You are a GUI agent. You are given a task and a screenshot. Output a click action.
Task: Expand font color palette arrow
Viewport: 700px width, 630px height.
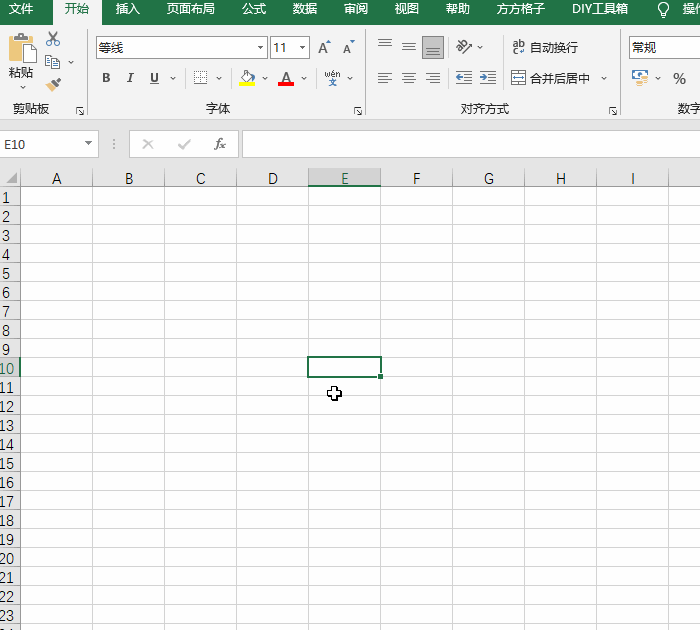coord(304,78)
